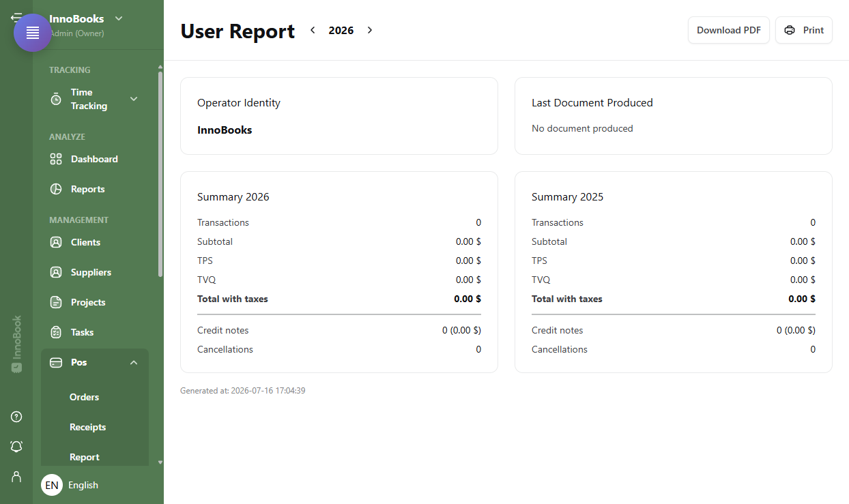Click the Summary 2026 heading
This screenshot has height=504, width=849.
[x=233, y=197]
